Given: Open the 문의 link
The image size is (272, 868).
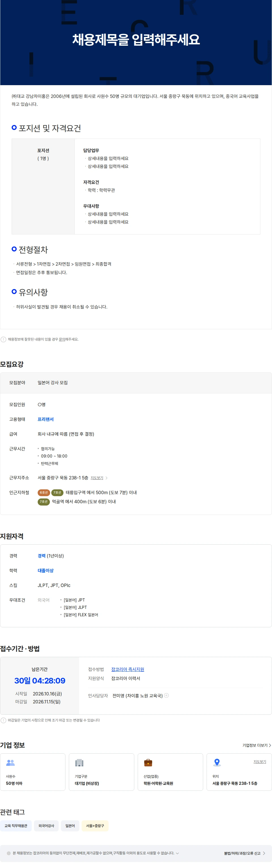Looking at the screenshot, I should pos(62,339).
